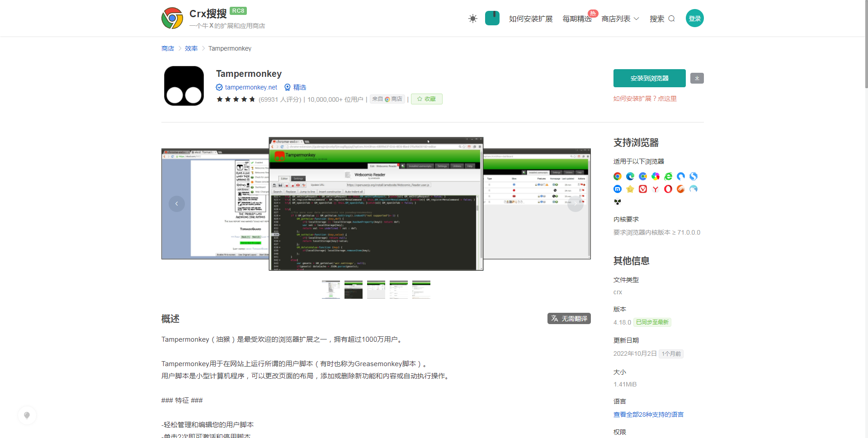Select the fourth carousel thumbnail
868x438 pixels.
(x=399, y=290)
